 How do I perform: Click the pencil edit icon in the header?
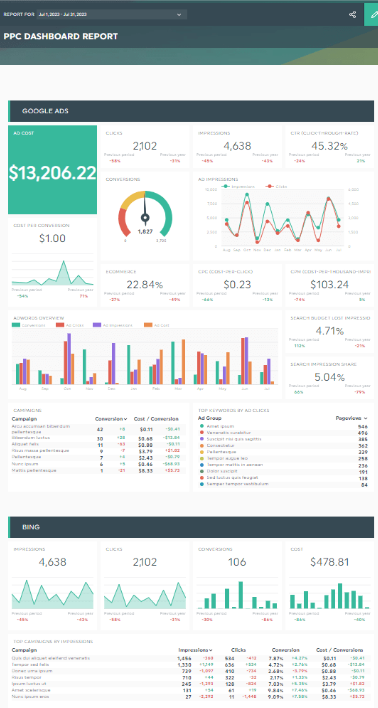[374, 14]
